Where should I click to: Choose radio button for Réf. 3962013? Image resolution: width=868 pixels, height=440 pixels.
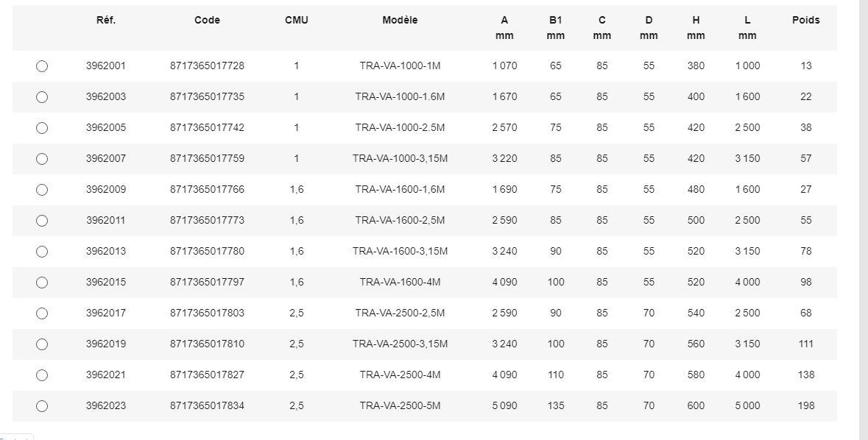(x=42, y=252)
